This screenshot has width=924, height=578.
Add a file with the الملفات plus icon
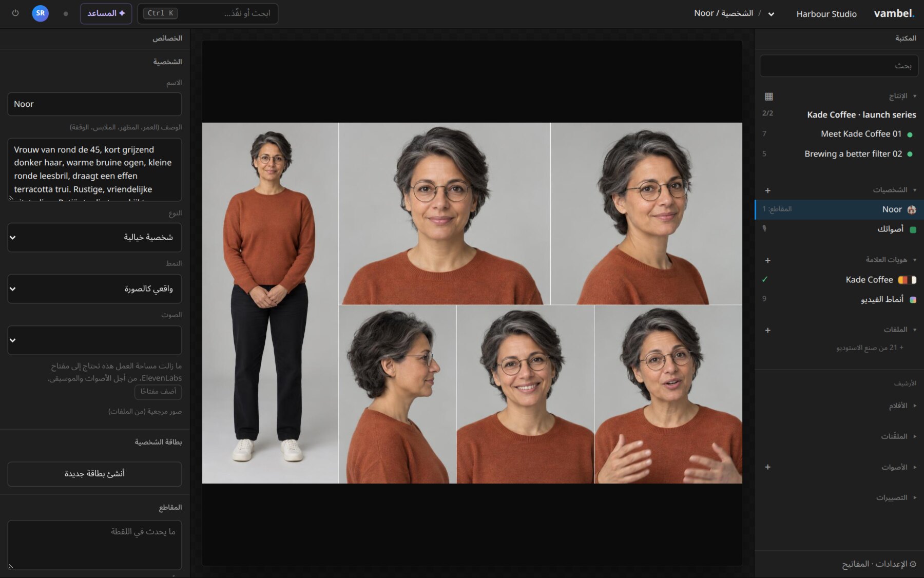click(x=768, y=330)
